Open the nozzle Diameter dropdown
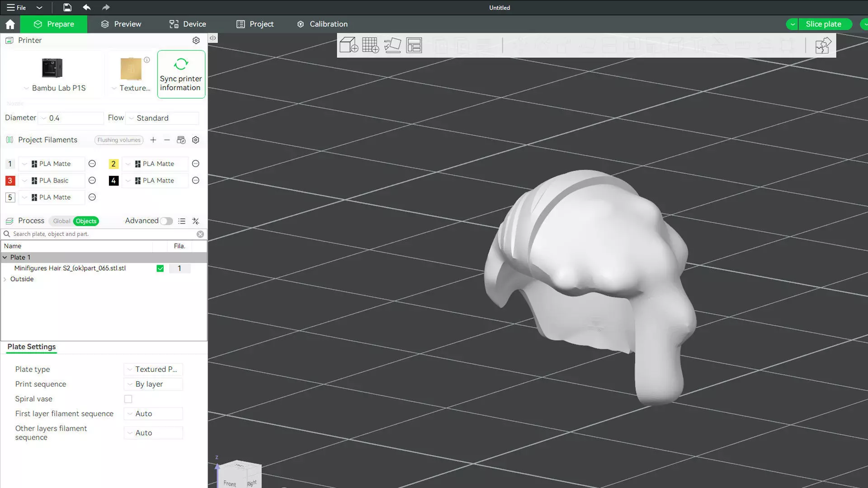The width and height of the screenshot is (868, 488). (x=71, y=118)
